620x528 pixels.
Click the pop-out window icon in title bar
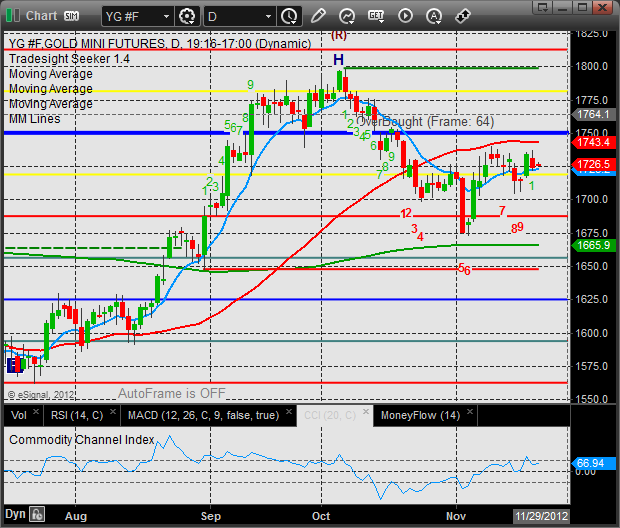pyautogui.click(x=543, y=7)
